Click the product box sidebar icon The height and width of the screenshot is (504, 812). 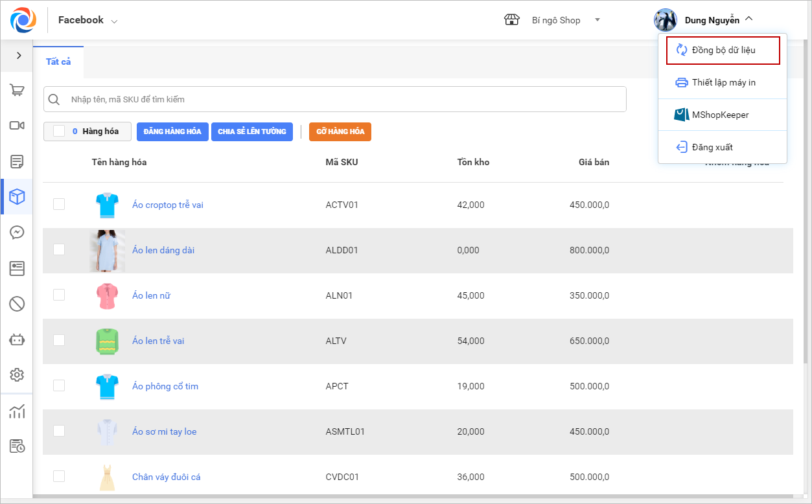(17, 197)
